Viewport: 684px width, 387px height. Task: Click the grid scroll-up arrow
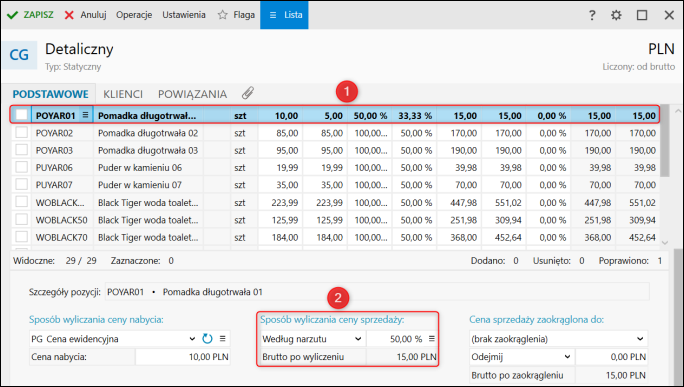tap(677, 111)
